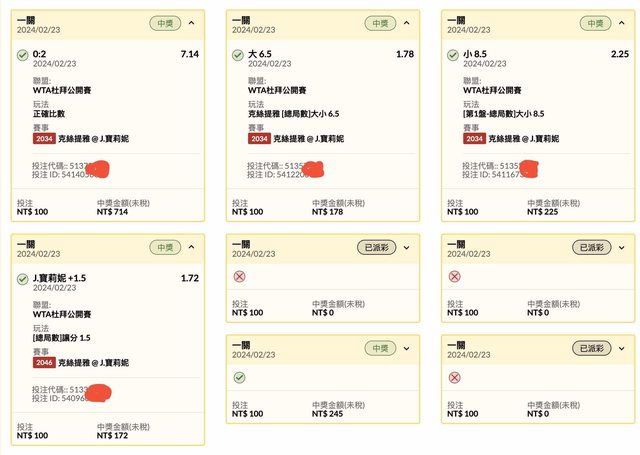This screenshot has height=455, width=640.
Task: Click the 2034 badge in the 小 8.5 bet
Action: click(475, 138)
